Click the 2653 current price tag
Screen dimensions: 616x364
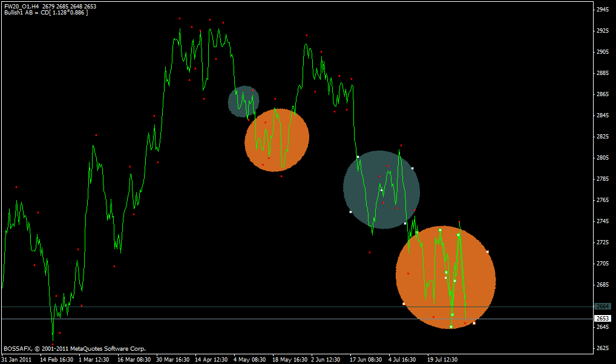click(x=602, y=319)
